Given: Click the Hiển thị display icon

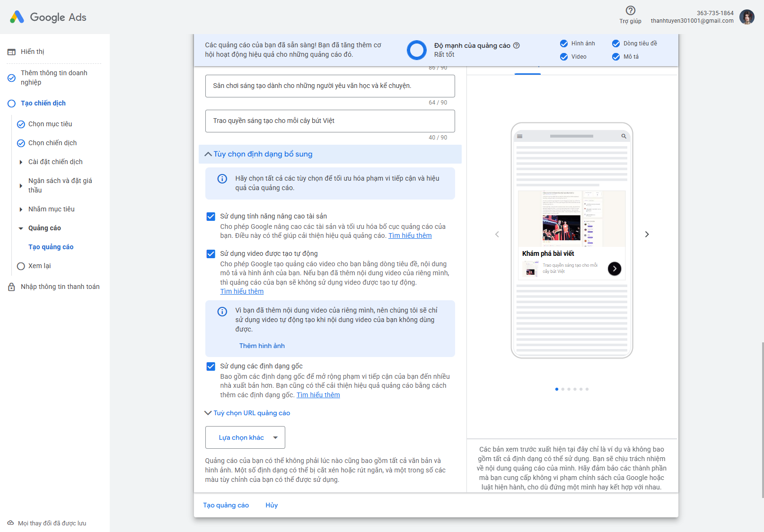Looking at the screenshot, I should (x=11, y=52).
